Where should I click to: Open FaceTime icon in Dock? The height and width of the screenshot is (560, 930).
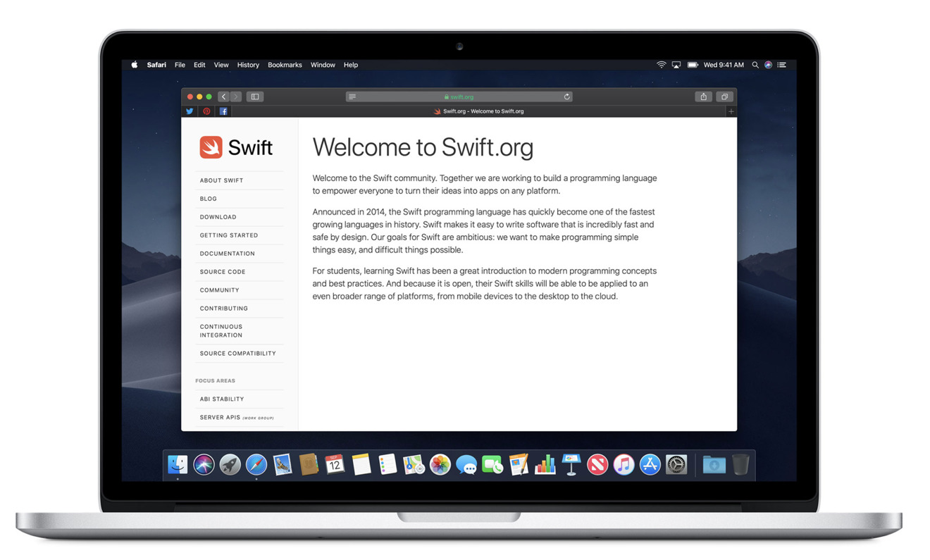coord(492,465)
